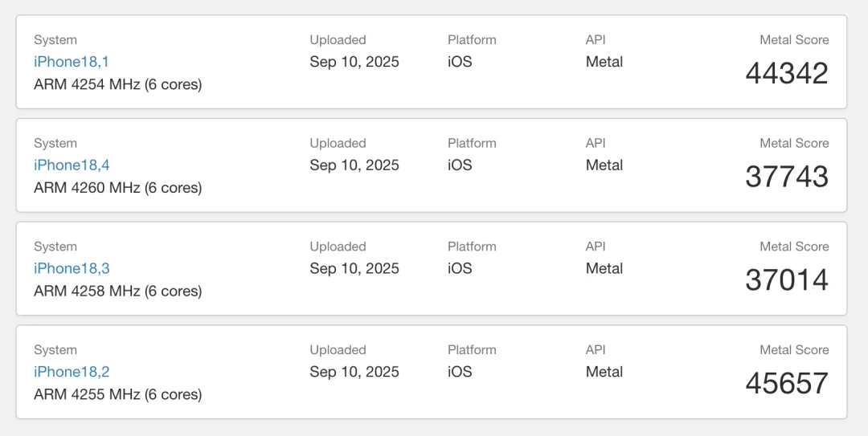This screenshot has height=436, width=868.
Task: Click the Metal API value in the iPhone18,3 card
Action: [604, 269]
